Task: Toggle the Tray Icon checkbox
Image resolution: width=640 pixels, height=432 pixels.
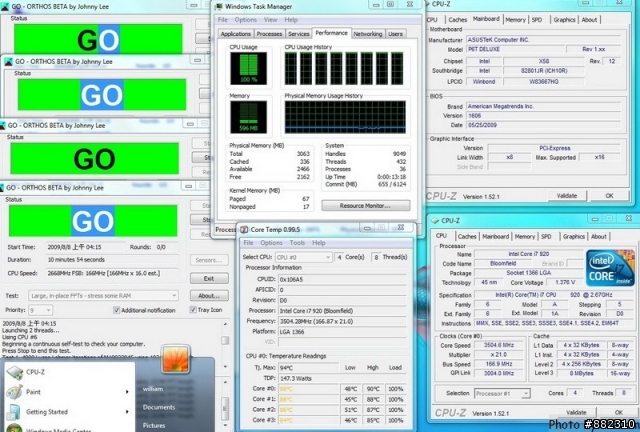Action: pyautogui.click(x=193, y=310)
